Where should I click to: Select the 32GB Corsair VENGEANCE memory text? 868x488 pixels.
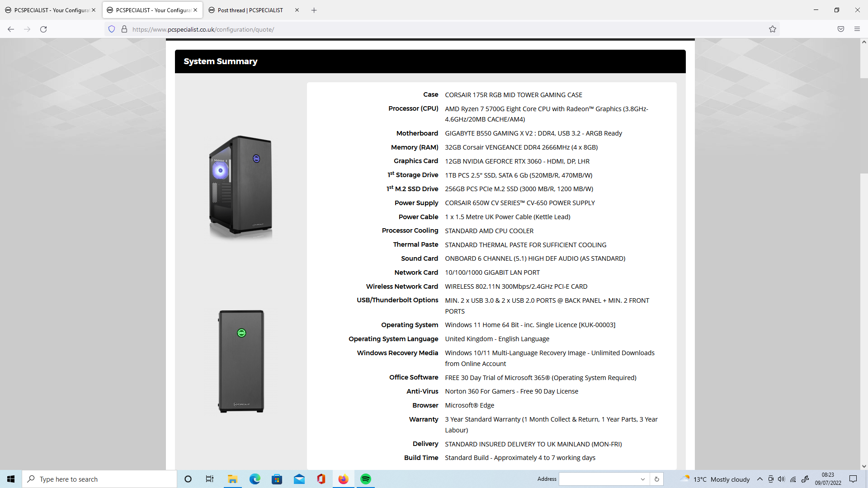521,147
